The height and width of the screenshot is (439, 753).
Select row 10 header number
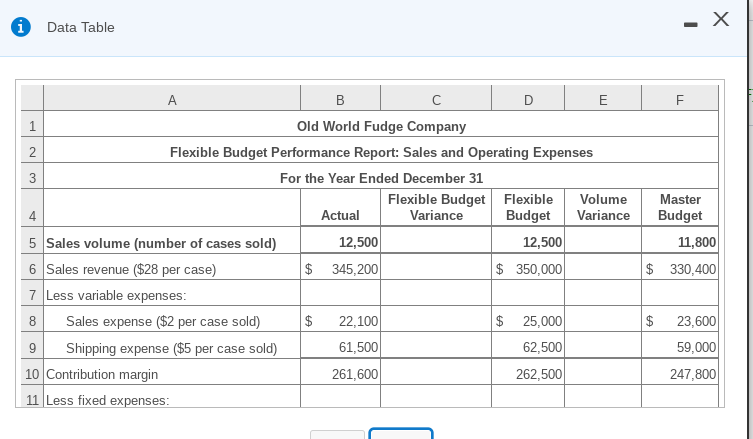[x=32, y=374]
